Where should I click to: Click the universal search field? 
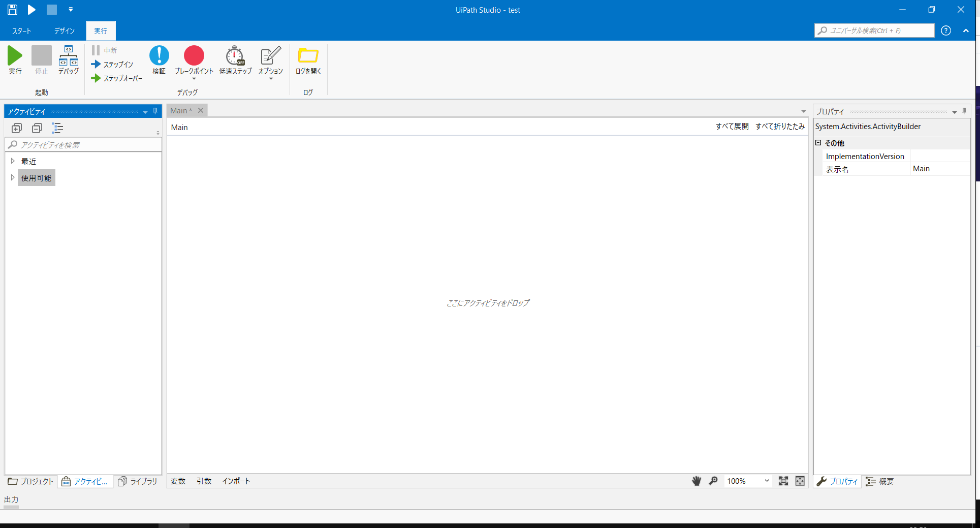874,30
